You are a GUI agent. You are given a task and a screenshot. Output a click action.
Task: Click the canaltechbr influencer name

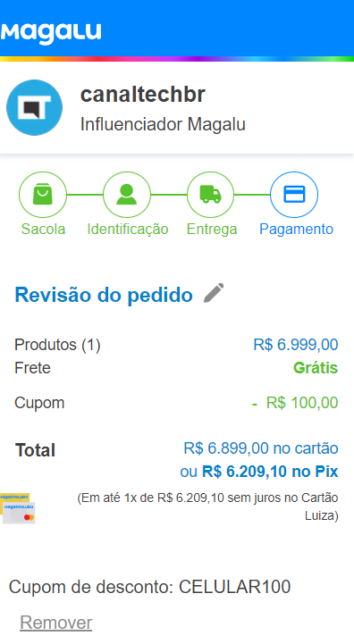coord(143,95)
